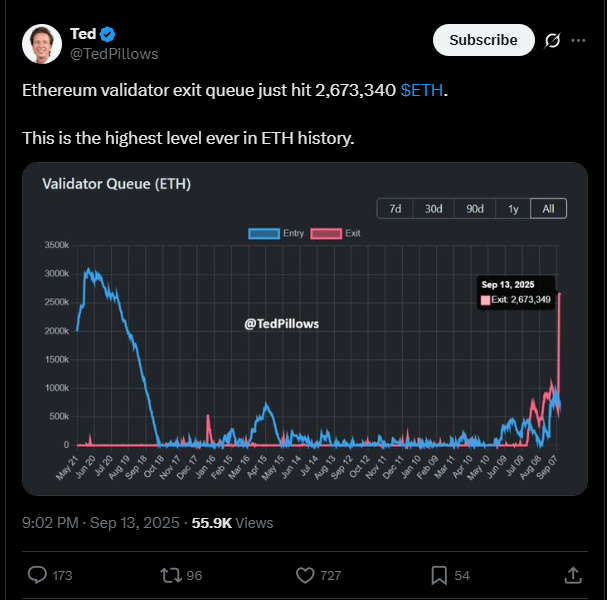This screenshot has width=607, height=600.
Task: Click the Subscribe button
Action: 484,40
